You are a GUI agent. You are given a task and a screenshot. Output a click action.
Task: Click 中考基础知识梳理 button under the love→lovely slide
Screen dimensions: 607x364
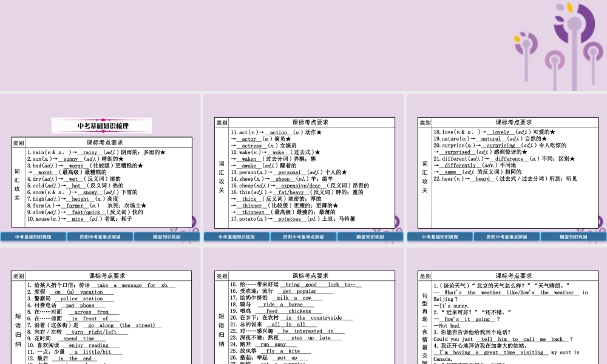coord(439,237)
